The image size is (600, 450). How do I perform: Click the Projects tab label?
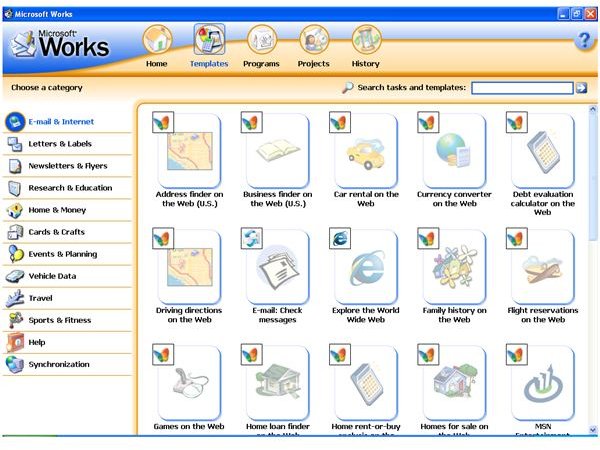click(x=313, y=64)
